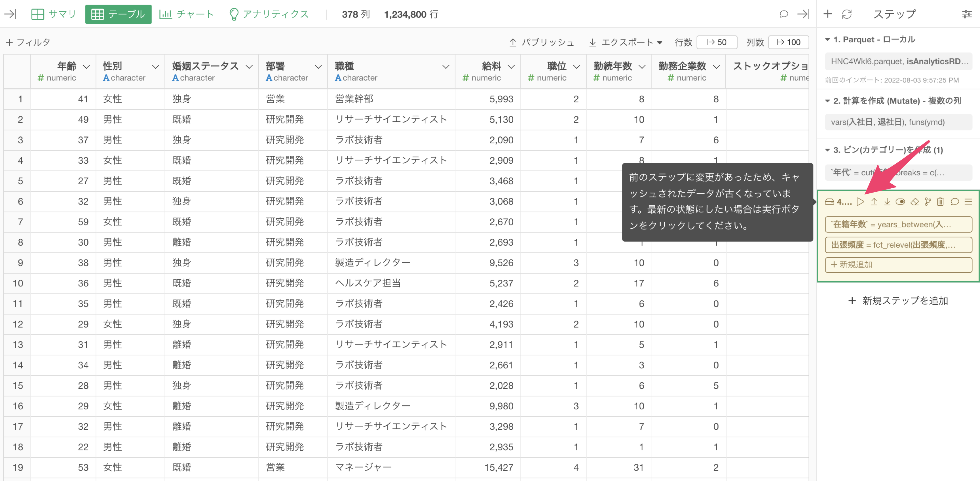Click the download arrow in step 4
Image resolution: width=980 pixels, height=481 pixels.
click(887, 202)
